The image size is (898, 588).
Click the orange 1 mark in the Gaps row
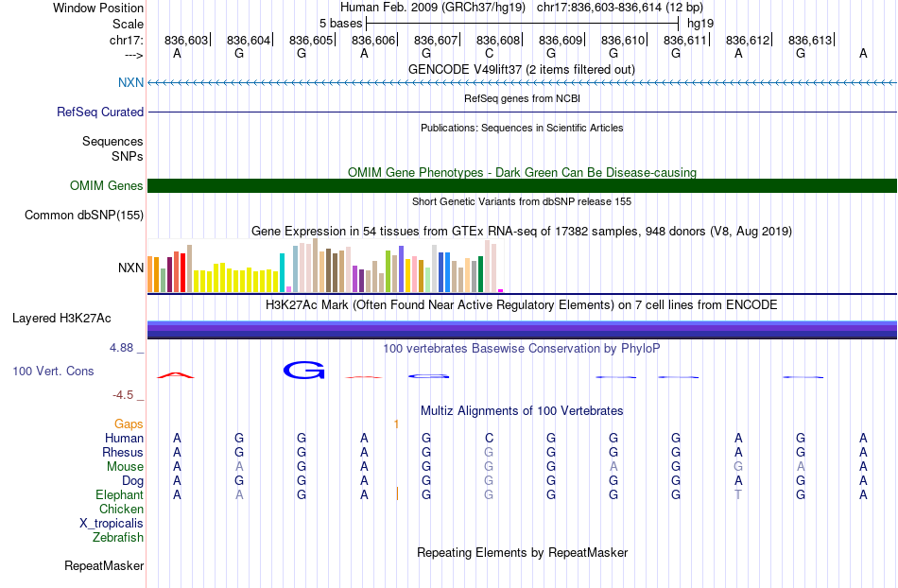pos(396,424)
